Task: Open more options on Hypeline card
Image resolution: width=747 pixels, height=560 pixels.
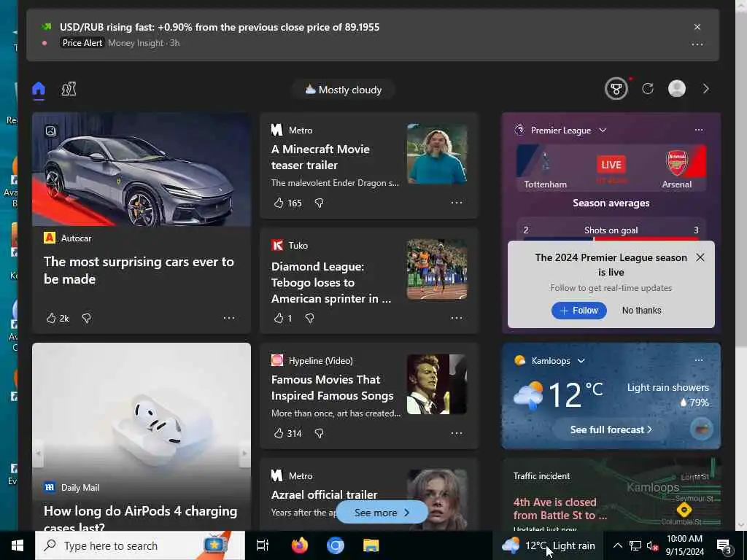Action: coord(457,433)
